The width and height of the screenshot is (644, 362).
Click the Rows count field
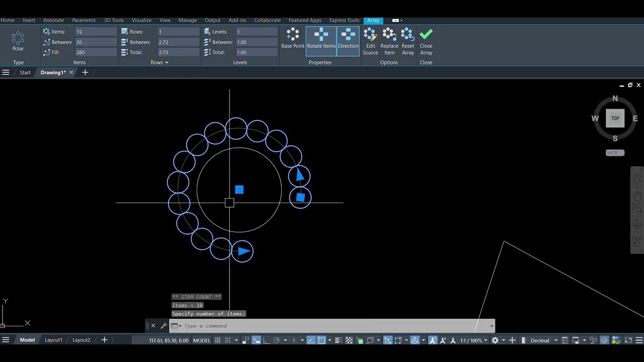pyautogui.click(x=179, y=32)
